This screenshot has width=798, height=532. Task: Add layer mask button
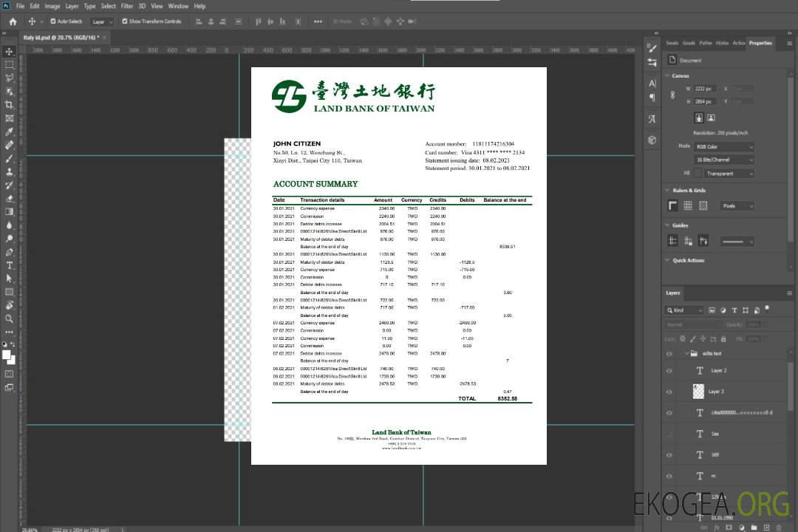click(x=729, y=528)
